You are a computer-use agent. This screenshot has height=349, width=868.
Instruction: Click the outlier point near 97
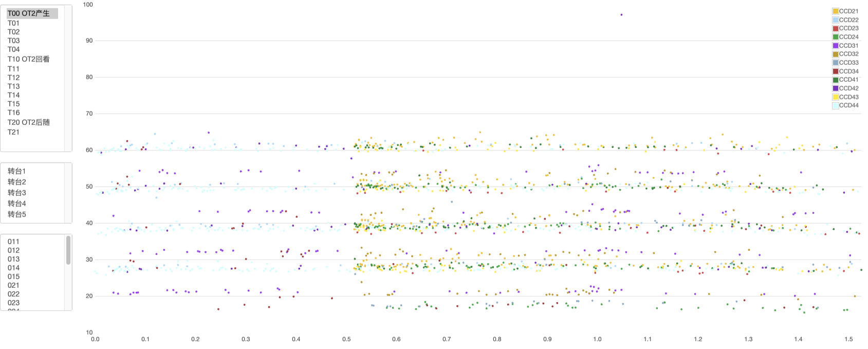pos(621,15)
